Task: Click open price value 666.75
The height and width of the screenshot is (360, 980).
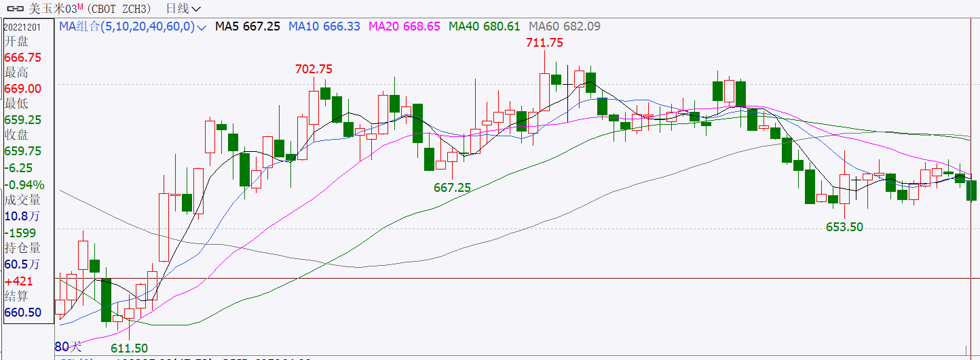Action: [23, 58]
